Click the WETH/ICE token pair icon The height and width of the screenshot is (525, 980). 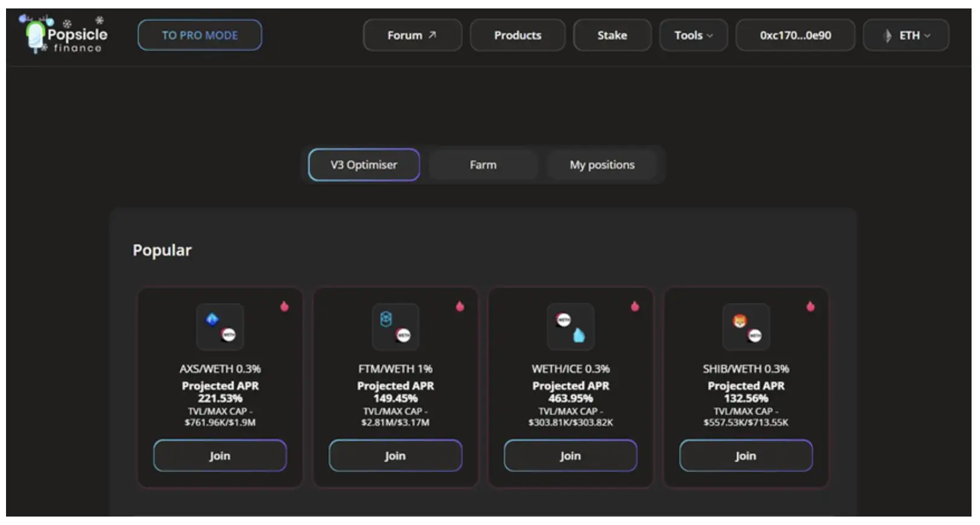click(x=570, y=327)
